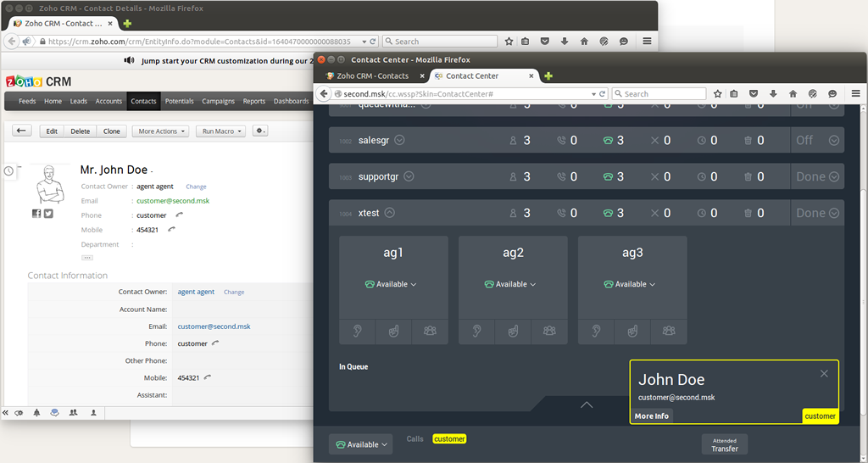Click call icon next to Phone customer in header
The image size is (868, 463).
tap(179, 215)
